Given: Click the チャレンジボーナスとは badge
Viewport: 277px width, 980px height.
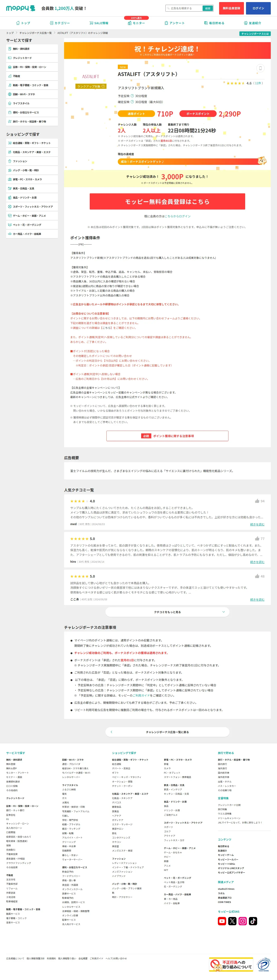Looking at the screenshot, I should click(255, 33).
